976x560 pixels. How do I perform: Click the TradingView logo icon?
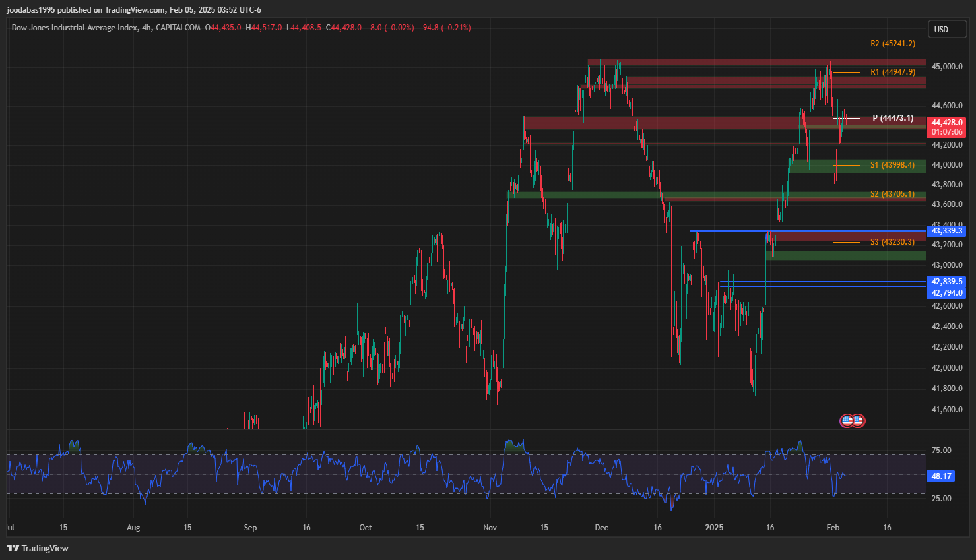coord(13,548)
